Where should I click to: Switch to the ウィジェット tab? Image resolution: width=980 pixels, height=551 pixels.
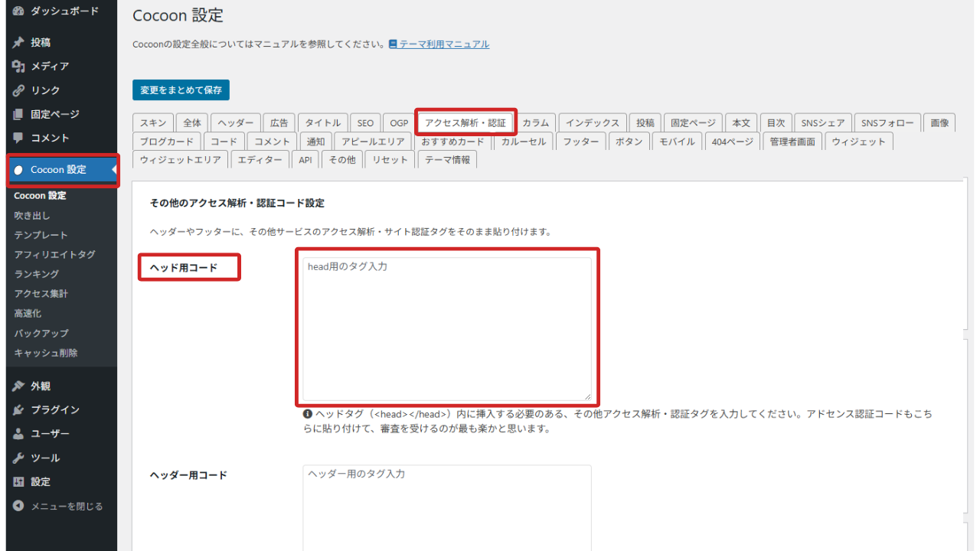[858, 142]
